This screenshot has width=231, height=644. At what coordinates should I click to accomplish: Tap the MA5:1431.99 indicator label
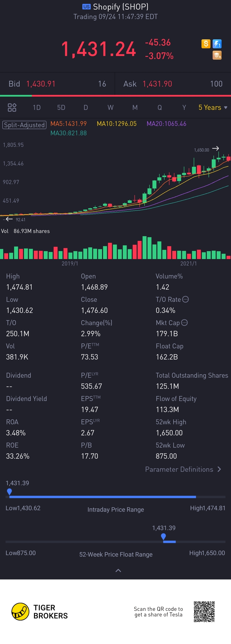click(68, 124)
